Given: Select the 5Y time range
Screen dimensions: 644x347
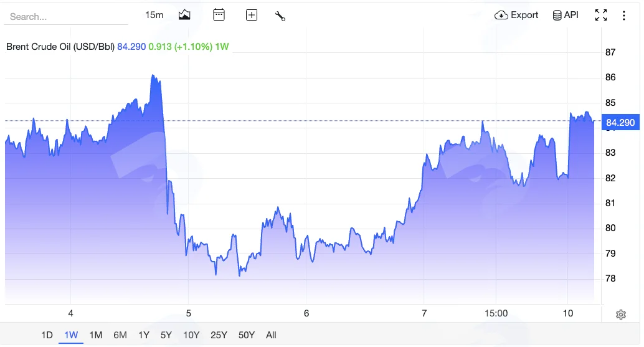Looking at the screenshot, I should click(166, 335).
